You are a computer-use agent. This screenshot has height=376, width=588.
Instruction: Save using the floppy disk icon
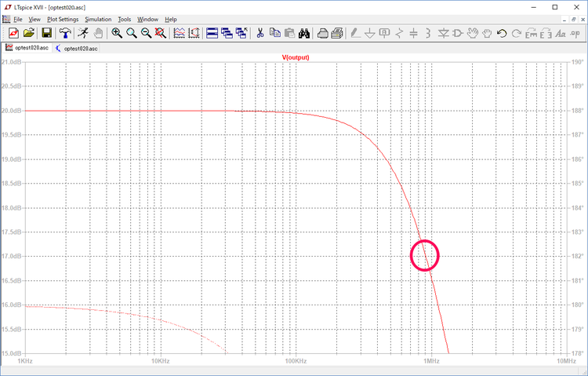pyautogui.click(x=46, y=33)
